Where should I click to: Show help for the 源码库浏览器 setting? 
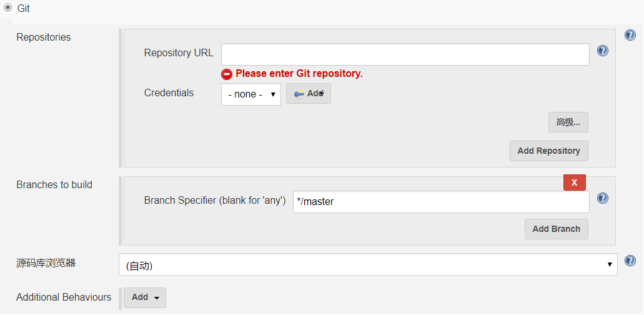click(630, 261)
